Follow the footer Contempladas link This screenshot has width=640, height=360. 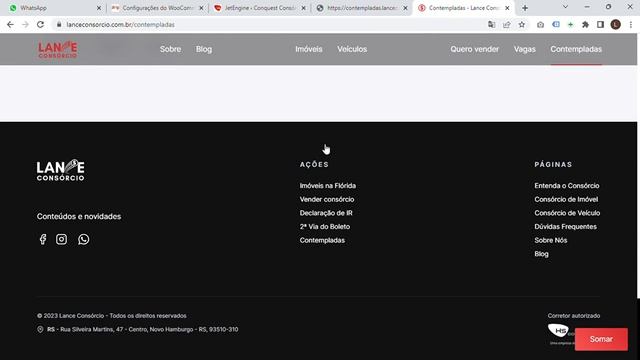[322, 240]
